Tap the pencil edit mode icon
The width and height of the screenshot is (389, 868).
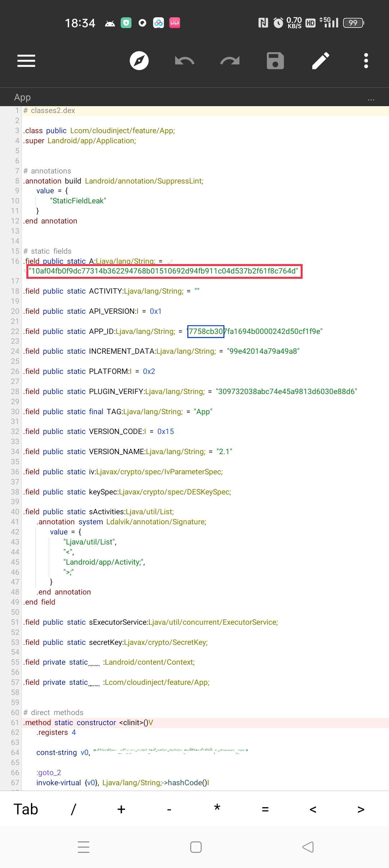click(321, 61)
